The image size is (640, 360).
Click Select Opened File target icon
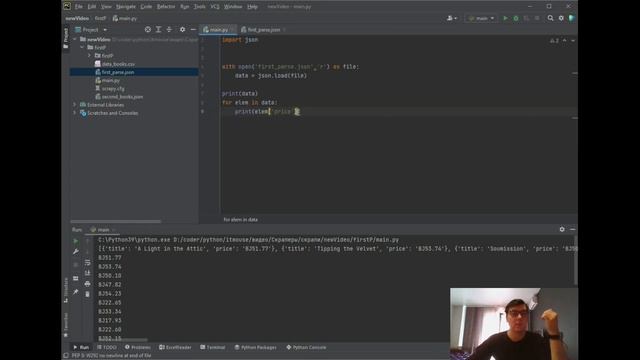tap(148, 29)
